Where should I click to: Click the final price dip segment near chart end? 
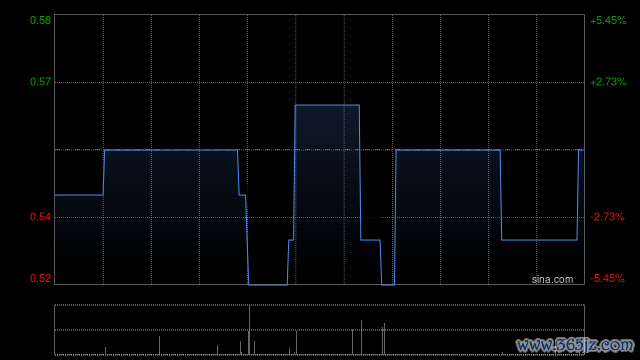[539, 240]
